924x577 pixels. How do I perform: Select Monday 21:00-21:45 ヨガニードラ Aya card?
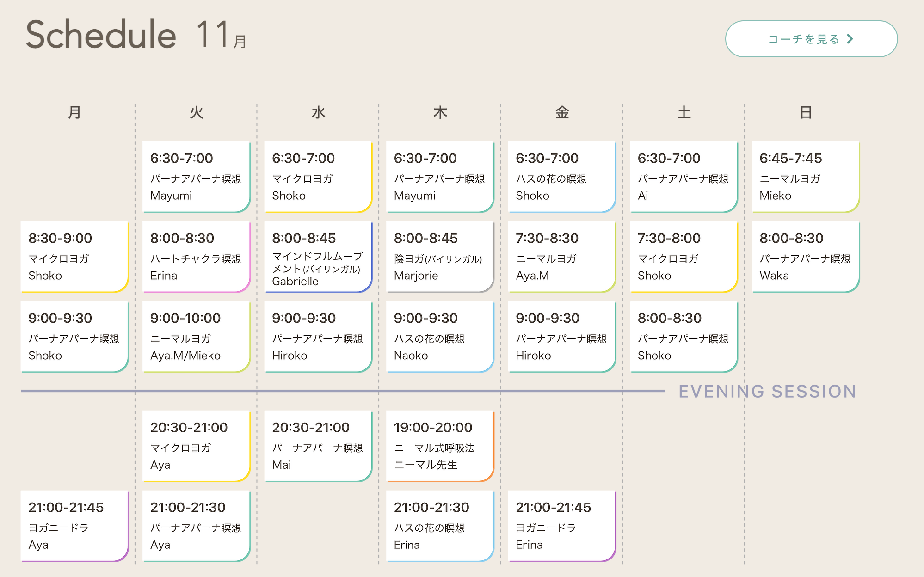click(x=74, y=526)
